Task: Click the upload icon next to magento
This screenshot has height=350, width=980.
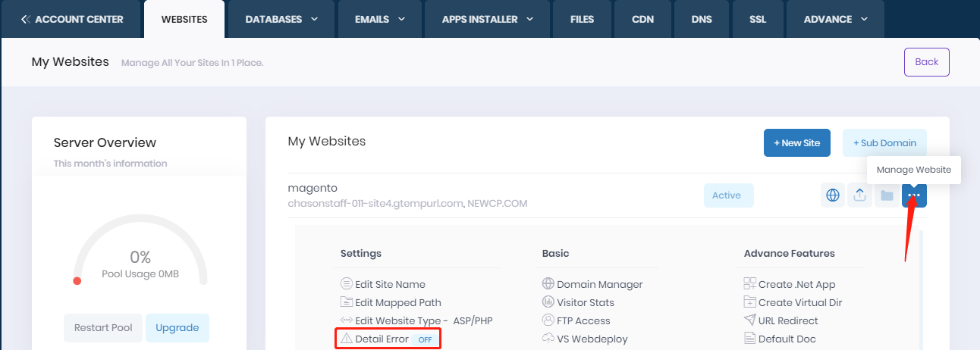Action: [x=859, y=195]
